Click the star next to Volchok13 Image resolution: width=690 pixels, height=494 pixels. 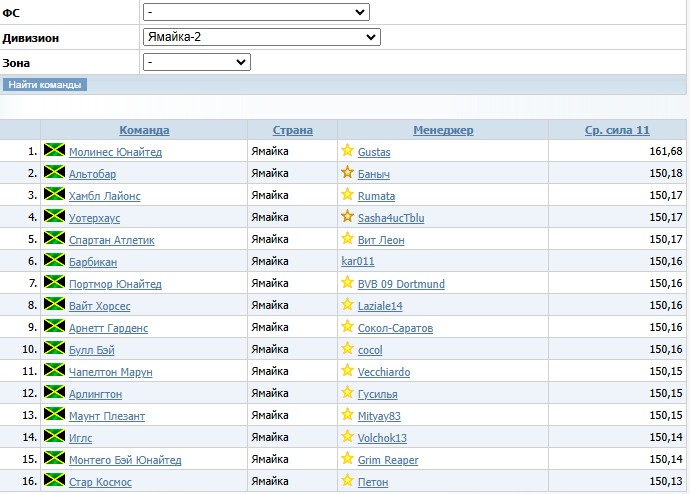347,436
